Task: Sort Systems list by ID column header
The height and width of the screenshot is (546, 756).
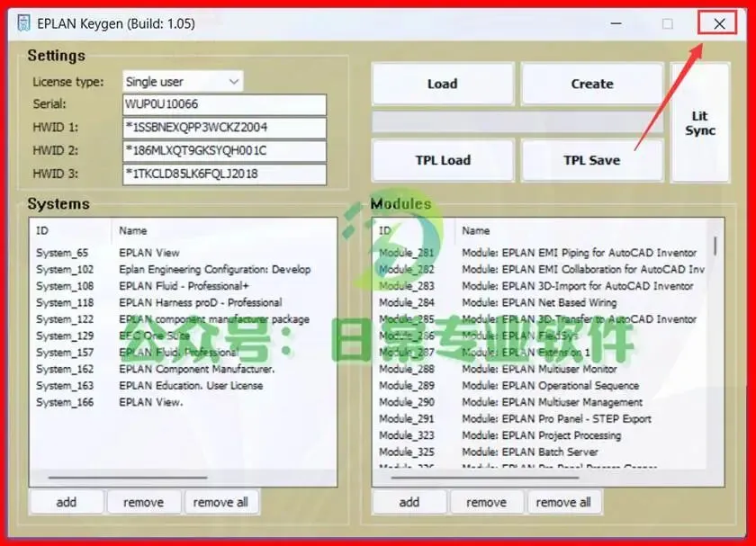Action: tap(70, 230)
